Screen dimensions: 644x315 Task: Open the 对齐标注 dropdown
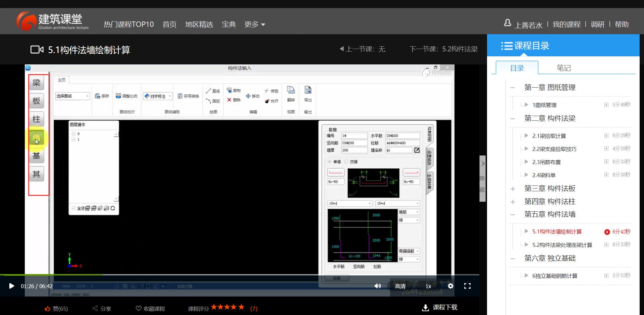[x=158, y=96]
